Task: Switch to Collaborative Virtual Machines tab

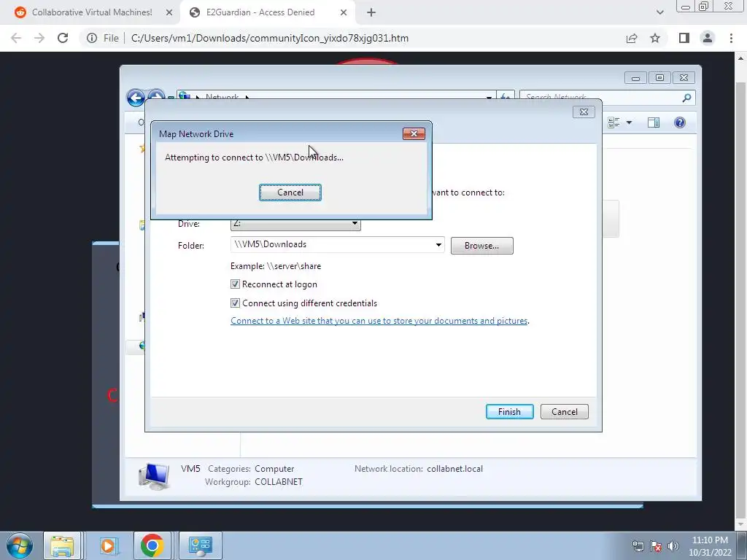Action: (x=90, y=12)
